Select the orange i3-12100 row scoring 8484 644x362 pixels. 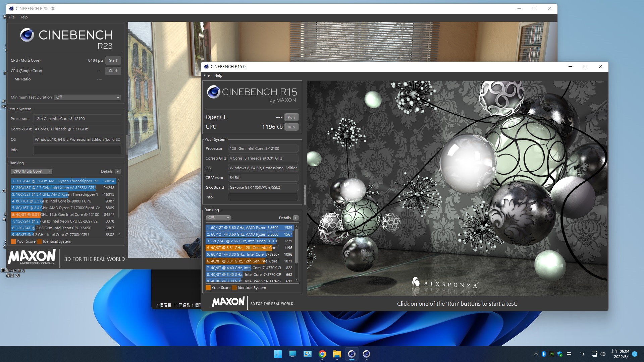coord(63,215)
